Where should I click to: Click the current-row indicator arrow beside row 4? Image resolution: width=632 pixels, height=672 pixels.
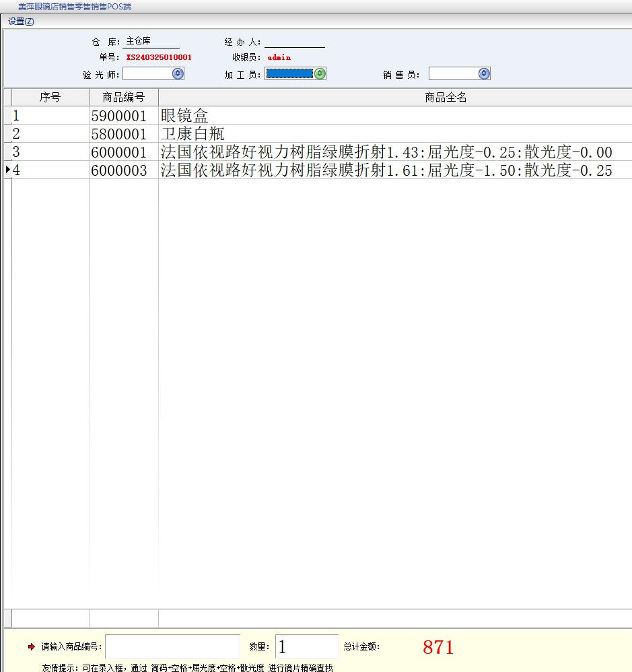tap(7, 170)
